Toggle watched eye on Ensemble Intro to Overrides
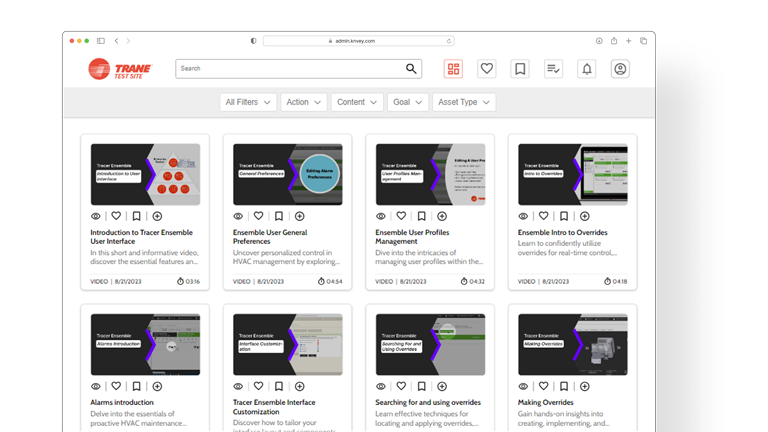The width and height of the screenshot is (768, 432). (x=523, y=216)
